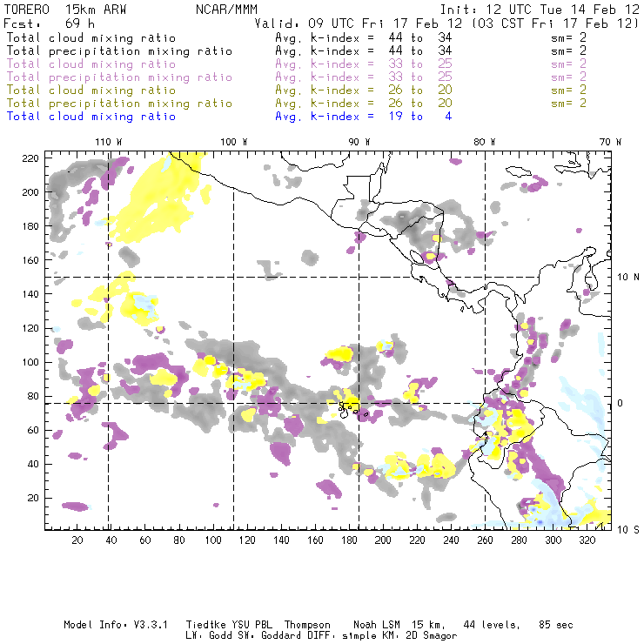Click "k-index = 33 to 25" beside purple cloud row
644x644 pixels.
(x=381, y=64)
